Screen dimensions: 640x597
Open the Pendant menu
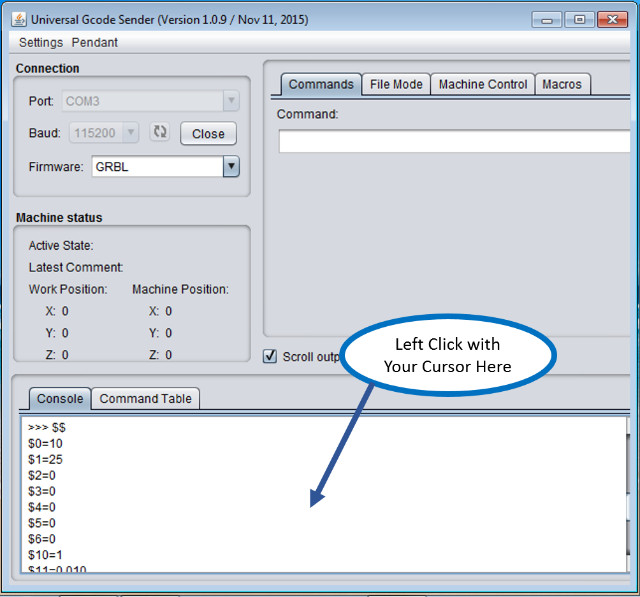click(x=95, y=42)
